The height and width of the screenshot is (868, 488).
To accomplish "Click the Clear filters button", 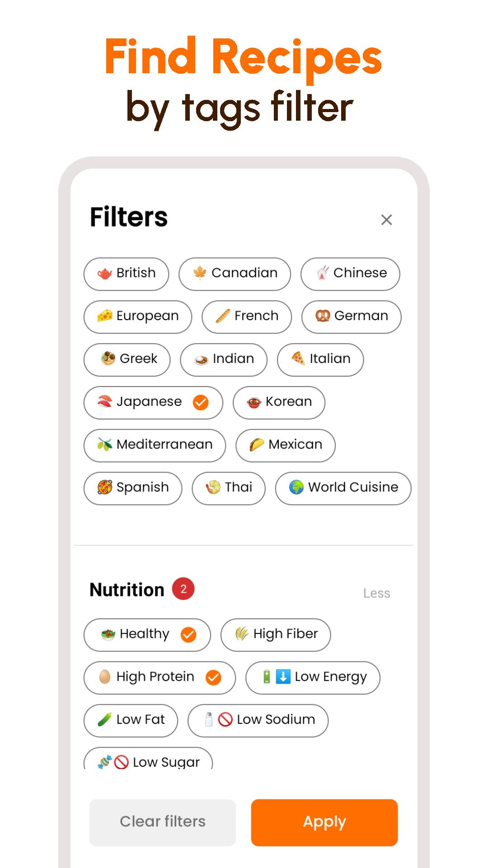I will click(163, 822).
